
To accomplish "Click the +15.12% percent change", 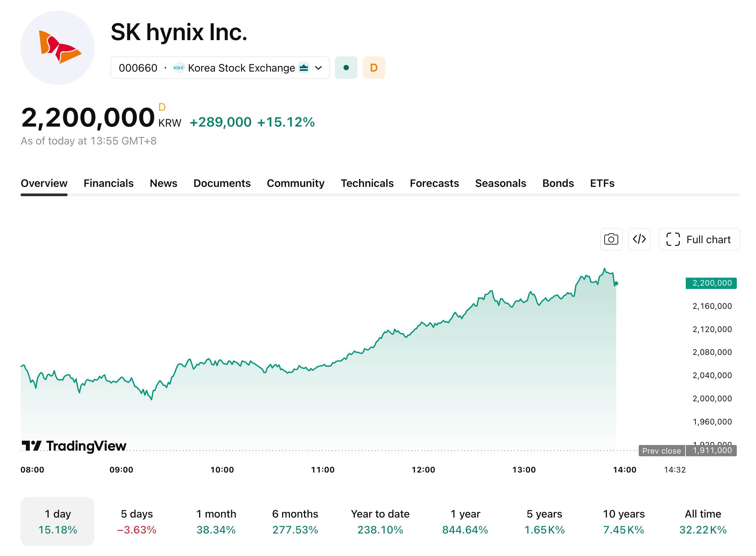I will [x=286, y=122].
